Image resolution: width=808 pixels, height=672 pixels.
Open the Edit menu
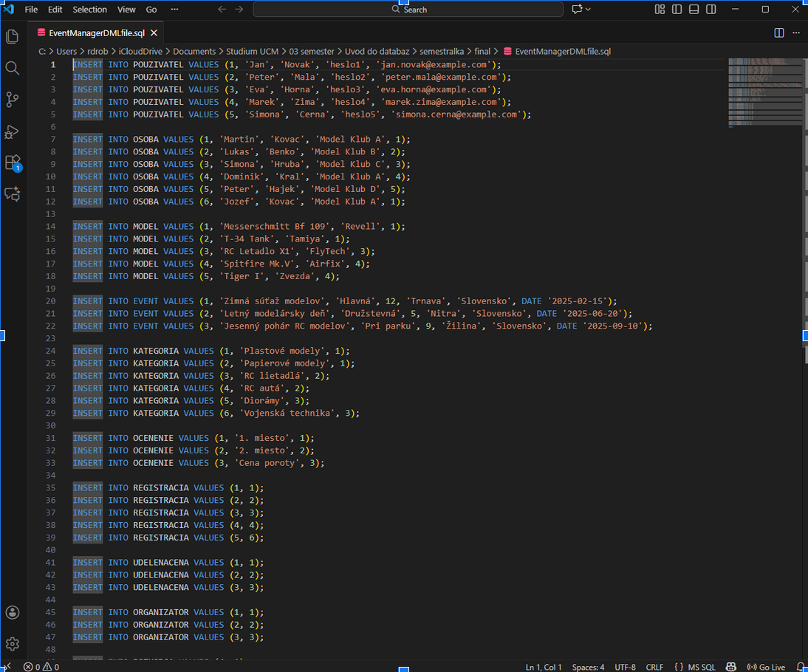pyautogui.click(x=55, y=10)
